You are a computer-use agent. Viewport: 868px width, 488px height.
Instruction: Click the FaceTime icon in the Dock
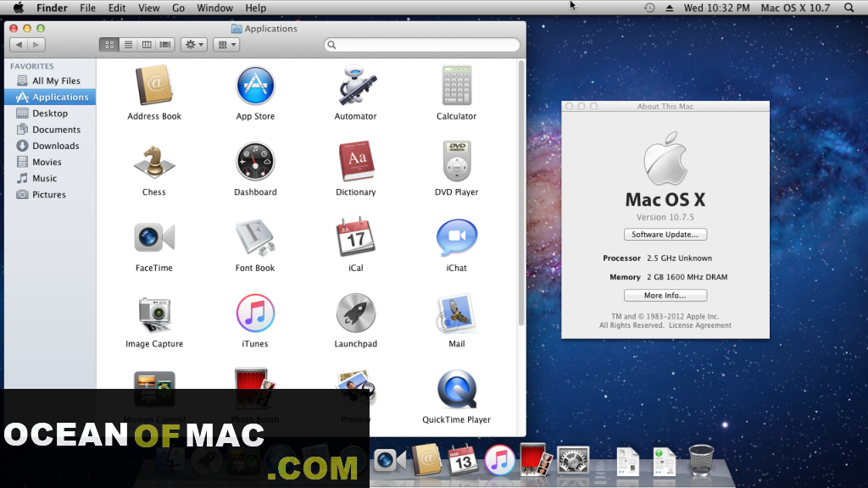(x=389, y=460)
